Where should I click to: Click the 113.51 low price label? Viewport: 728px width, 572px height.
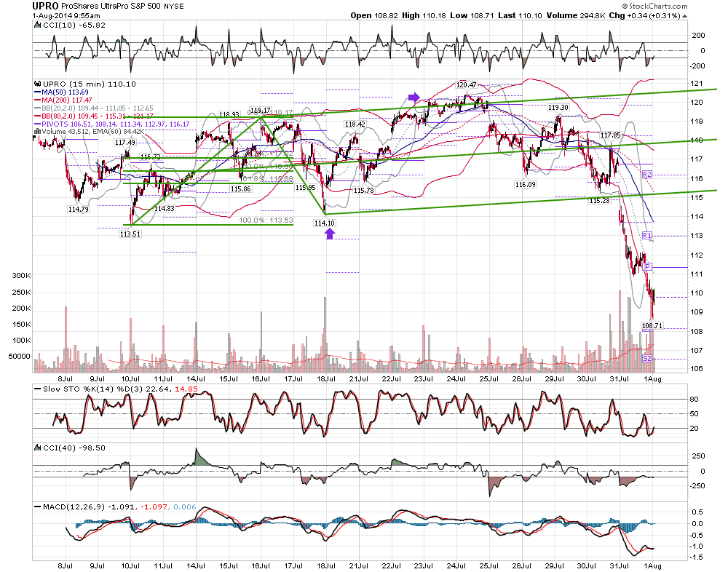130,234
